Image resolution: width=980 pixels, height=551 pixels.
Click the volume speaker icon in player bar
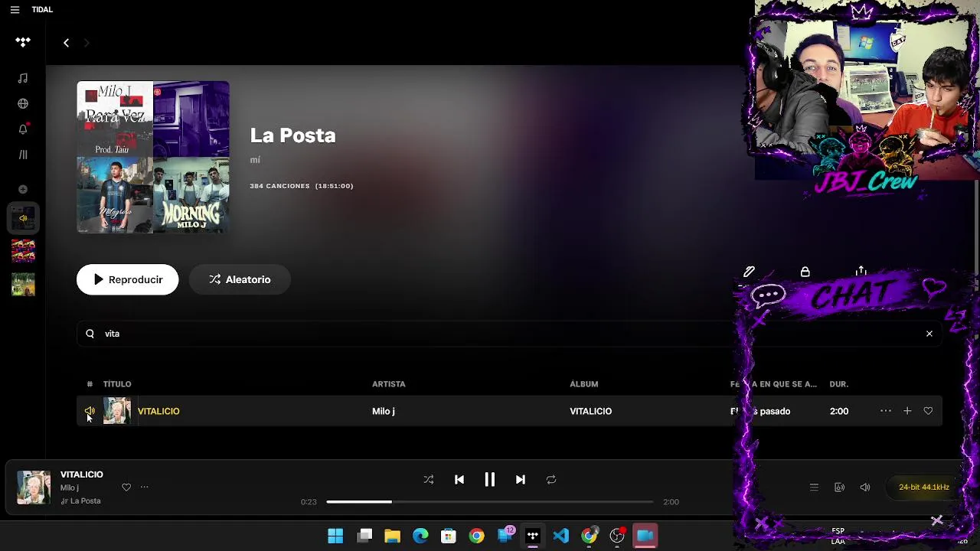click(865, 487)
